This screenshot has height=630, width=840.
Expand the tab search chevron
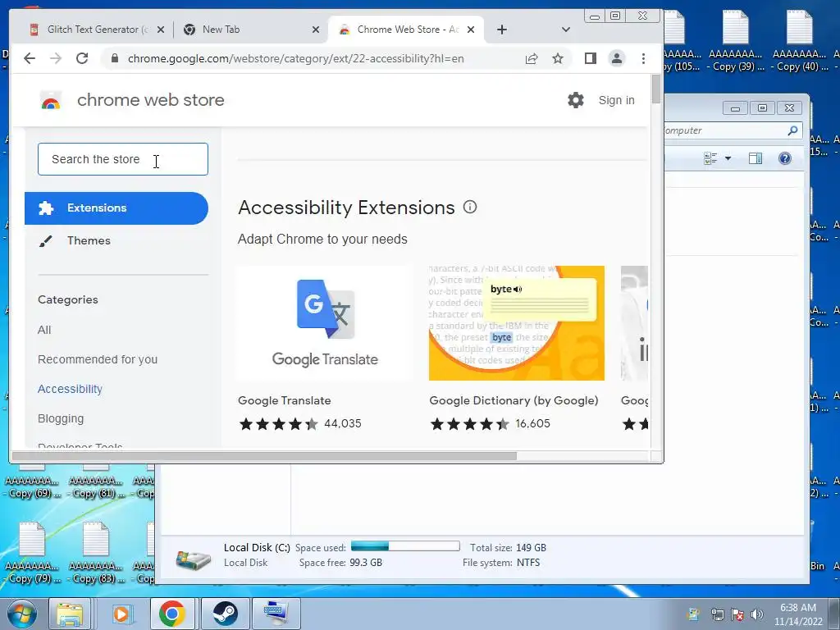(x=566, y=30)
